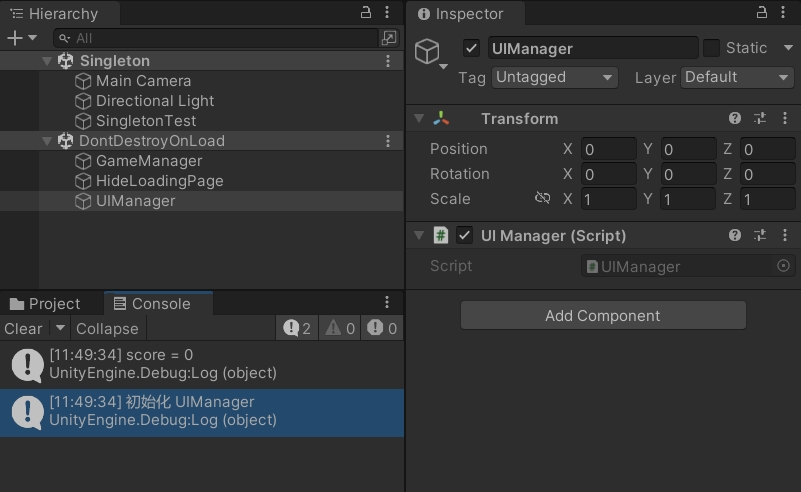Open UI Manager script help reference

pyautogui.click(x=735, y=235)
